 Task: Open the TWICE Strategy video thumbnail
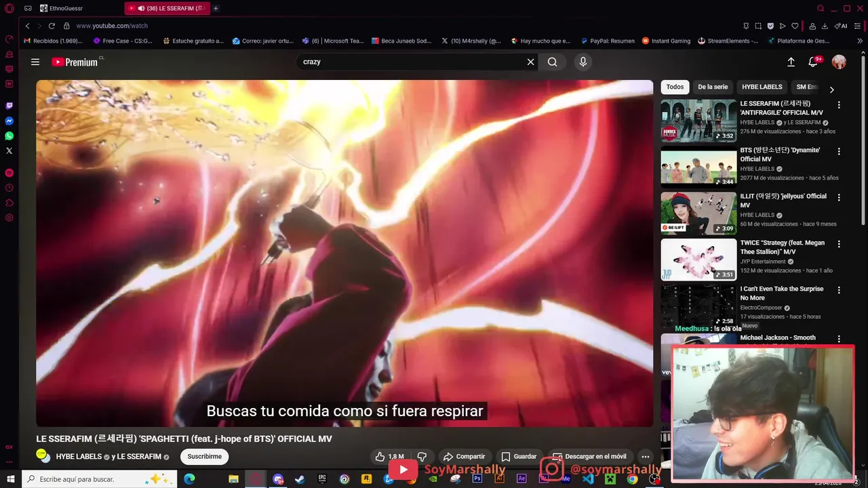pos(698,260)
